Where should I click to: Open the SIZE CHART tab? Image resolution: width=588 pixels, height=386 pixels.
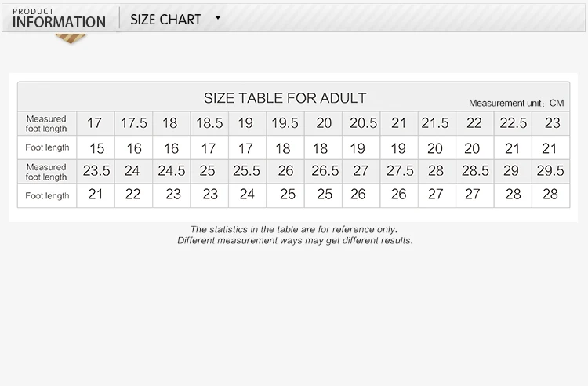coord(165,19)
